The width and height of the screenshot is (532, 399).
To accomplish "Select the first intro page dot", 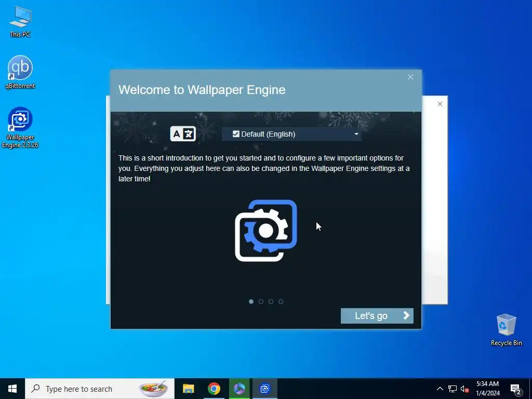I will click(x=251, y=302).
